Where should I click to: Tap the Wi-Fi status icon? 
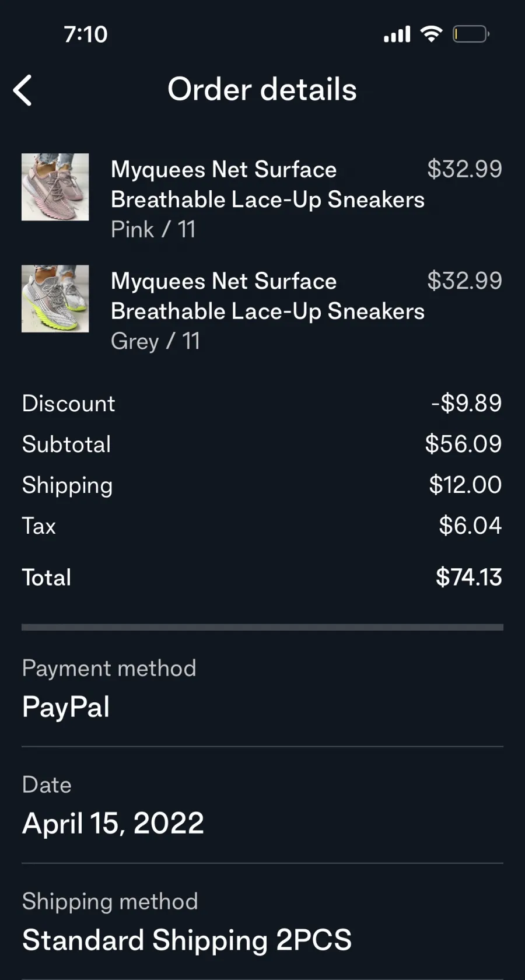pos(431,34)
